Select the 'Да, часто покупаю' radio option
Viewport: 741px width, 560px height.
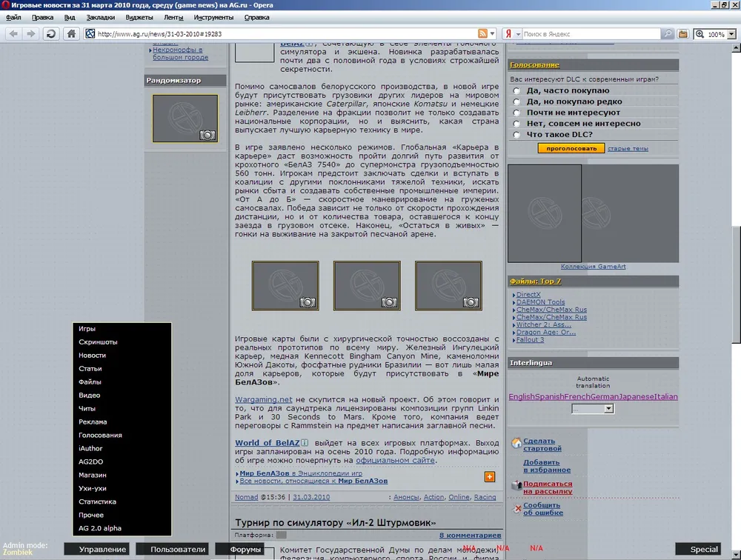[x=516, y=91]
